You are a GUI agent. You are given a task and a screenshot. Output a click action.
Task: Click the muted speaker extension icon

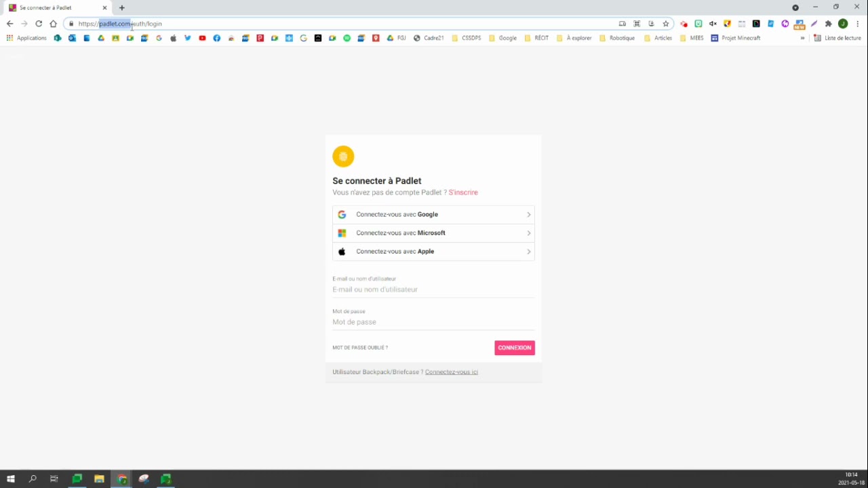713,24
